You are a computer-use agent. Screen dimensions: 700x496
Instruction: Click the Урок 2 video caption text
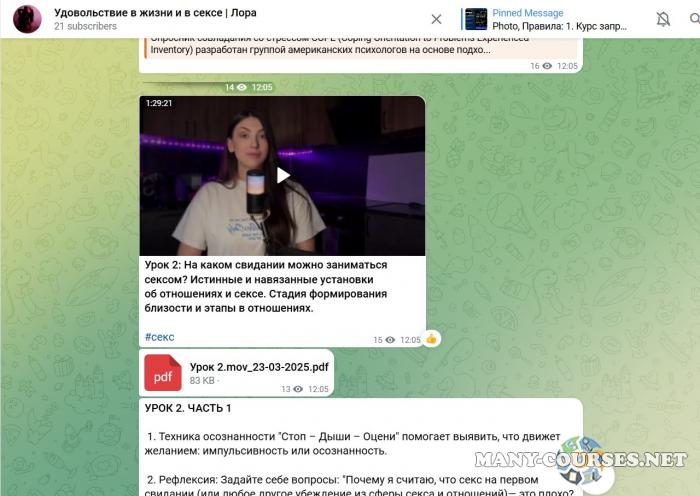[265, 286]
